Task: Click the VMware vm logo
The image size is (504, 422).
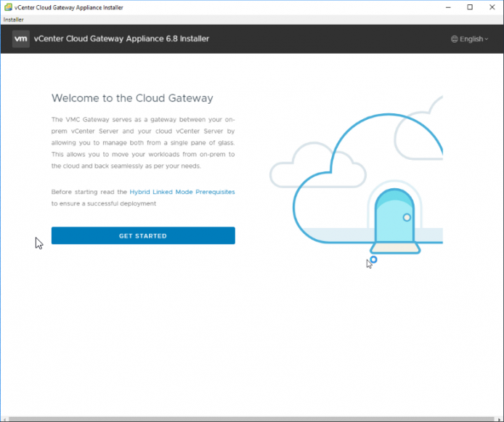Action: (x=21, y=39)
